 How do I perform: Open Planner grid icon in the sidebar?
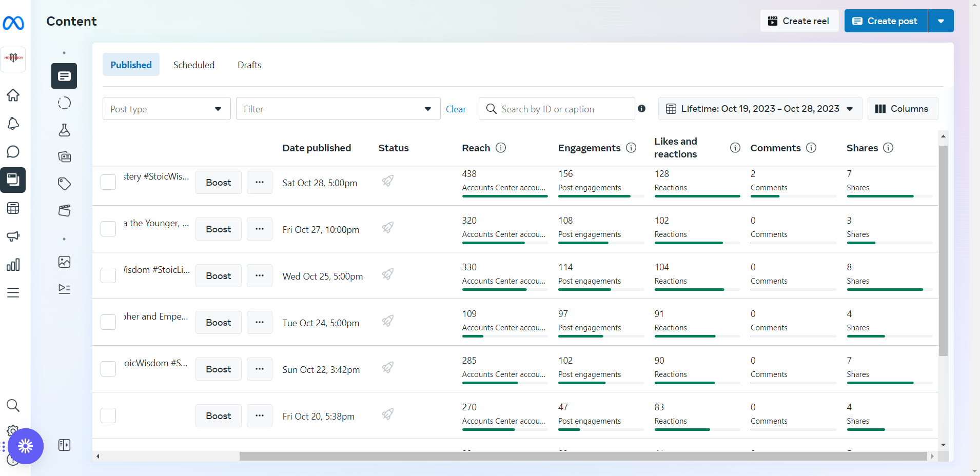(x=13, y=208)
